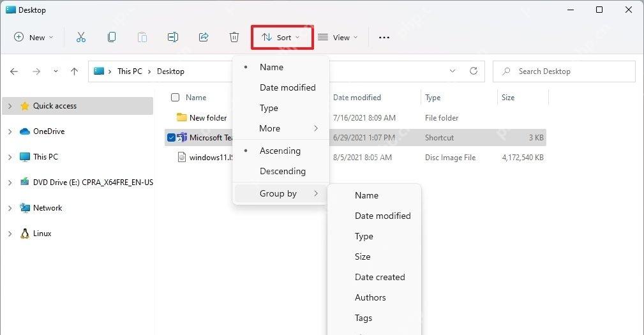Click the OneDrive cloud icon

[25, 131]
